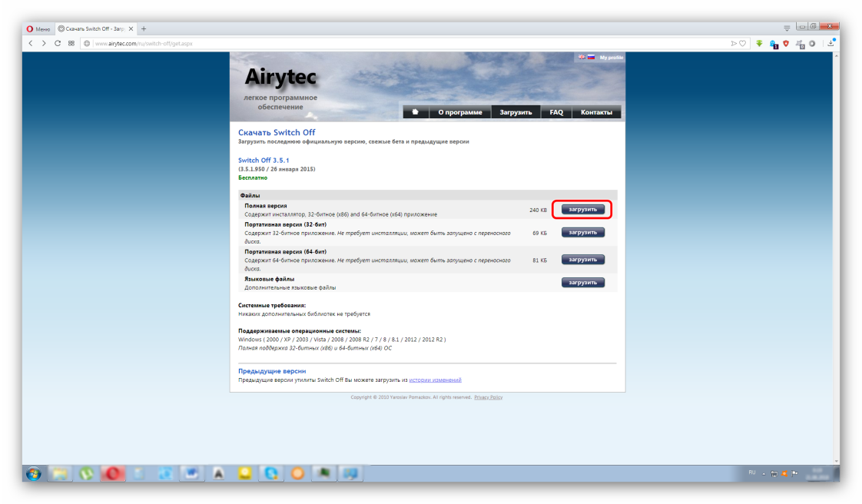This screenshot has width=862, height=504.
Task: Open the Windows Start button
Action: click(x=34, y=473)
